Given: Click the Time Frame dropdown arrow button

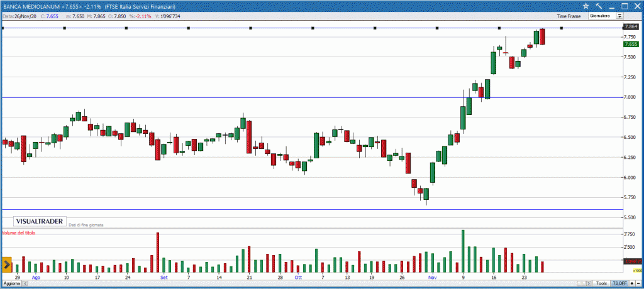Looking at the screenshot, I should pyautogui.click(x=619, y=16).
